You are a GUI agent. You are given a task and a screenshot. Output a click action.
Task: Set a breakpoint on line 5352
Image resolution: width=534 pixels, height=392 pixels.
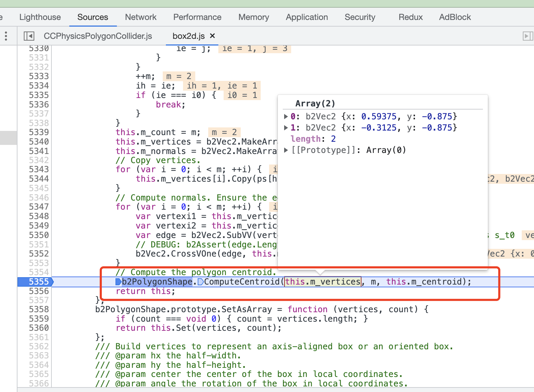(x=38, y=254)
